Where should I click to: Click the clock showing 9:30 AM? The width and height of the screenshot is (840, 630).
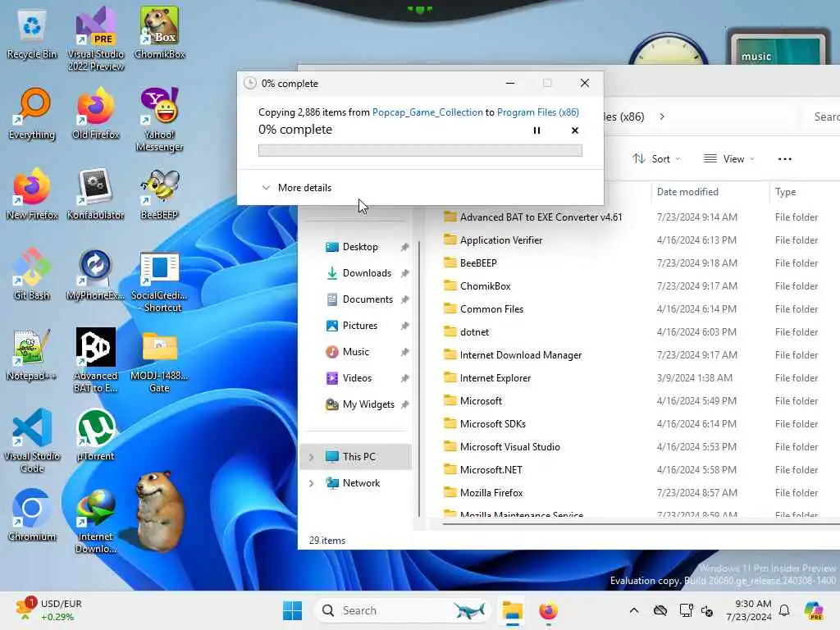pyautogui.click(x=748, y=610)
